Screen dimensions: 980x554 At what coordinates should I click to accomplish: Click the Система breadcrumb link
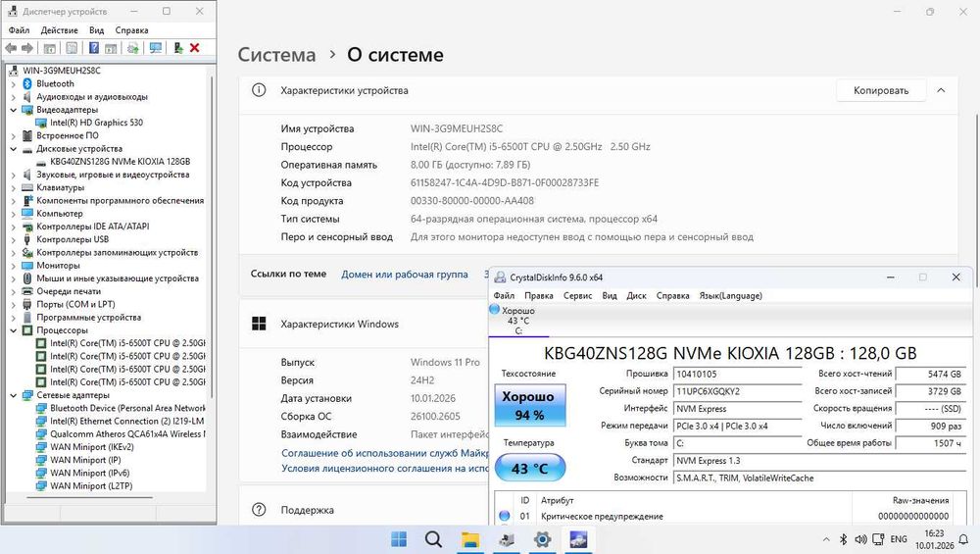click(x=277, y=54)
